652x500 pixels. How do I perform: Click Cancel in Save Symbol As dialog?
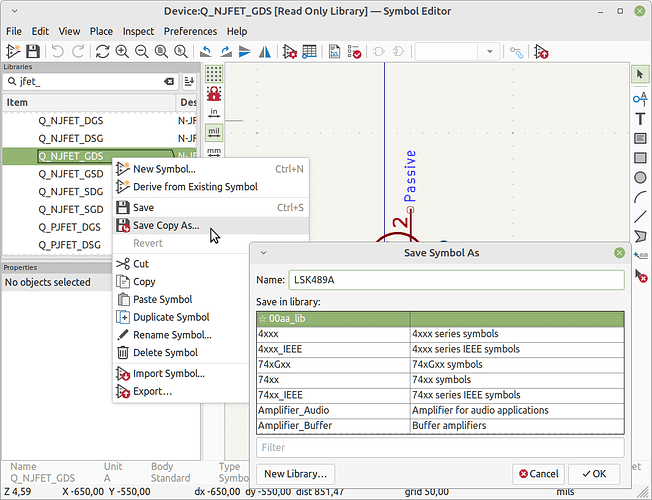coord(538,474)
